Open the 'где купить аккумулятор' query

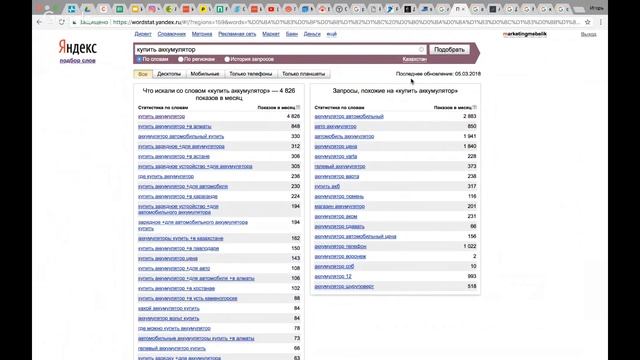point(166,176)
